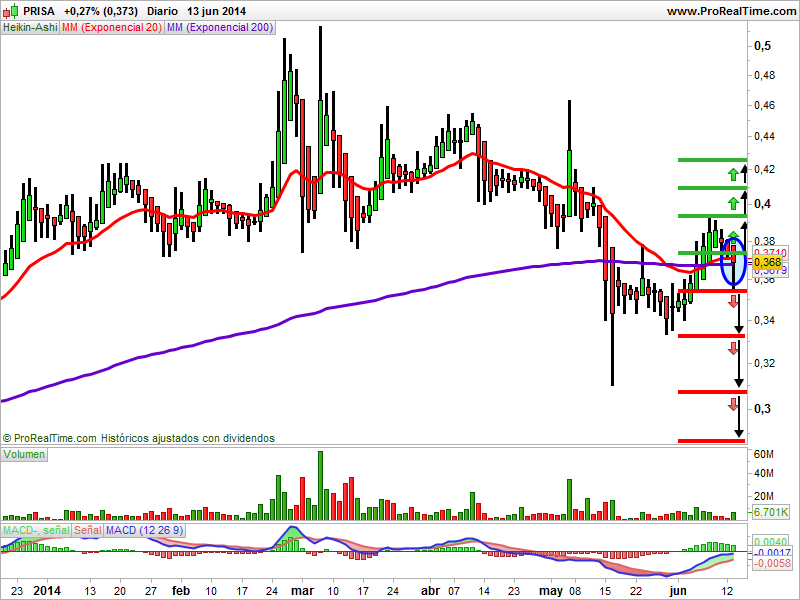The width and height of the screenshot is (800, 600).
Task: Click the Volumen panel label
Action: click(x=24, y=454)
